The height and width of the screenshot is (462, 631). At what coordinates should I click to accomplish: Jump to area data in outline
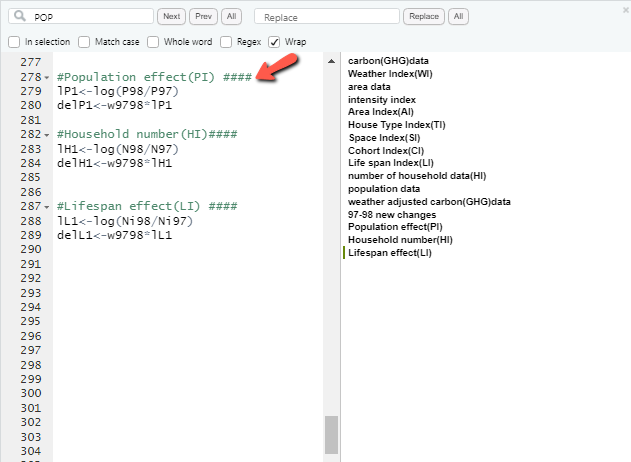tap(369, 87)
